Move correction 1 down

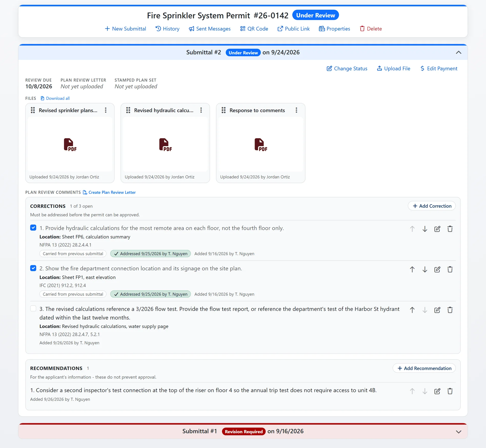425,229
